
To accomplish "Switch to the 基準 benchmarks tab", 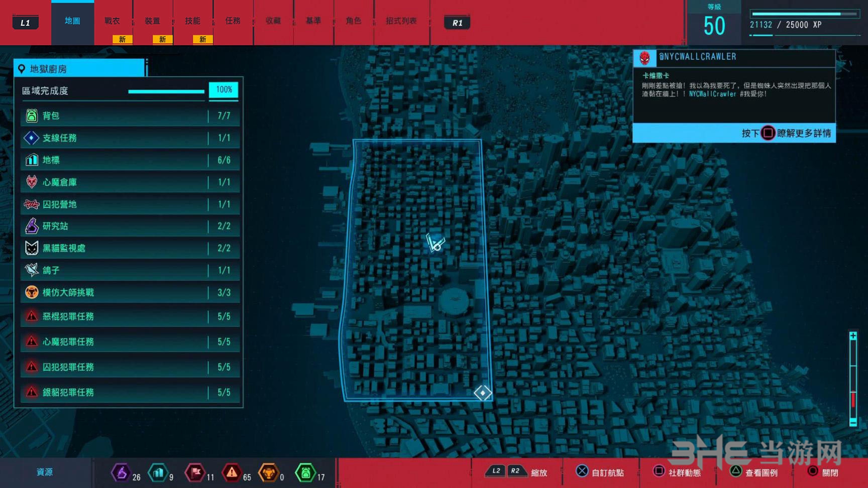I will (313, 21).
